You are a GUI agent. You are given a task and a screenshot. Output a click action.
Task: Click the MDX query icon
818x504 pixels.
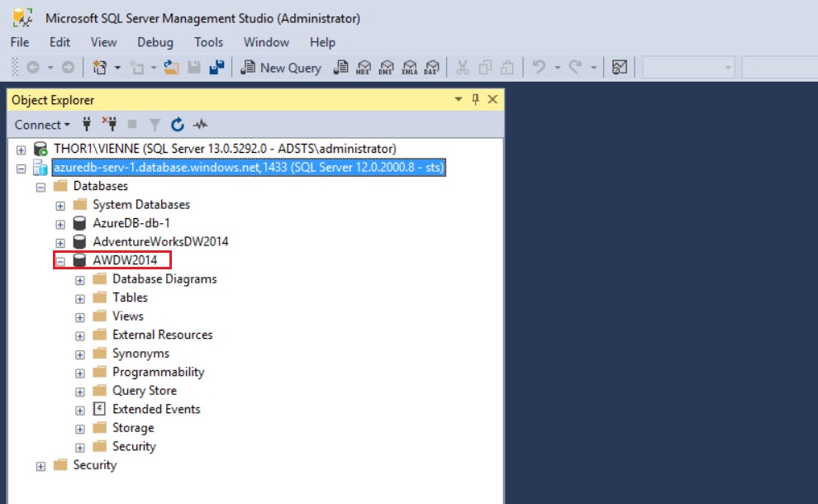[364, 67]
